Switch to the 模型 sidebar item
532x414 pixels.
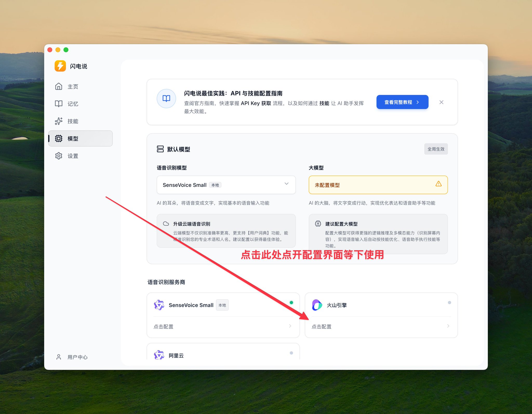tap(80, 138)
